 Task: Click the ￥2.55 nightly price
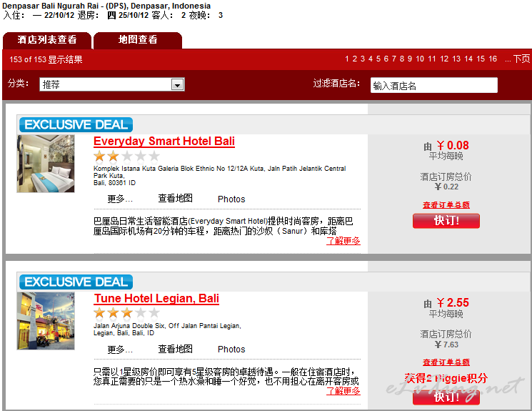click(x=453, y=302)
